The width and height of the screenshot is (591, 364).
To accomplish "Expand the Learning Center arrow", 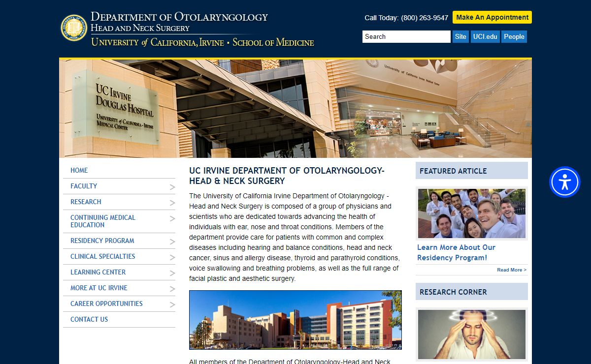I will tap(172, 273).
